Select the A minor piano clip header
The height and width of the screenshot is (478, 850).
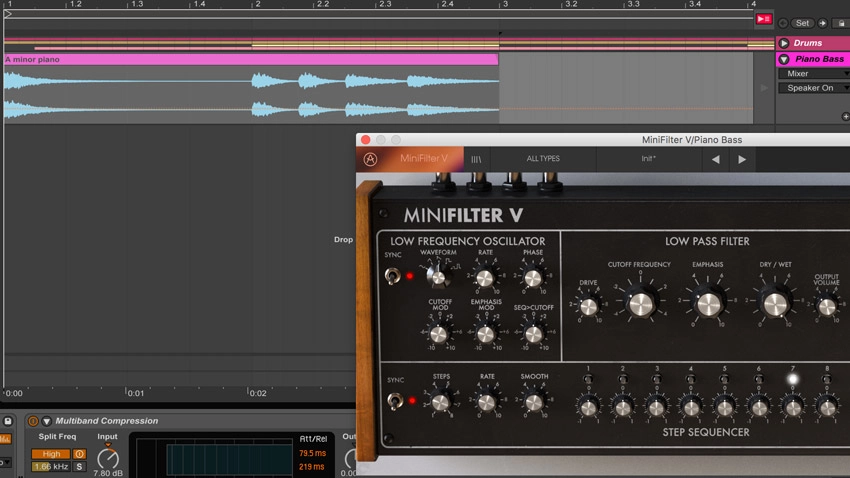251,60
